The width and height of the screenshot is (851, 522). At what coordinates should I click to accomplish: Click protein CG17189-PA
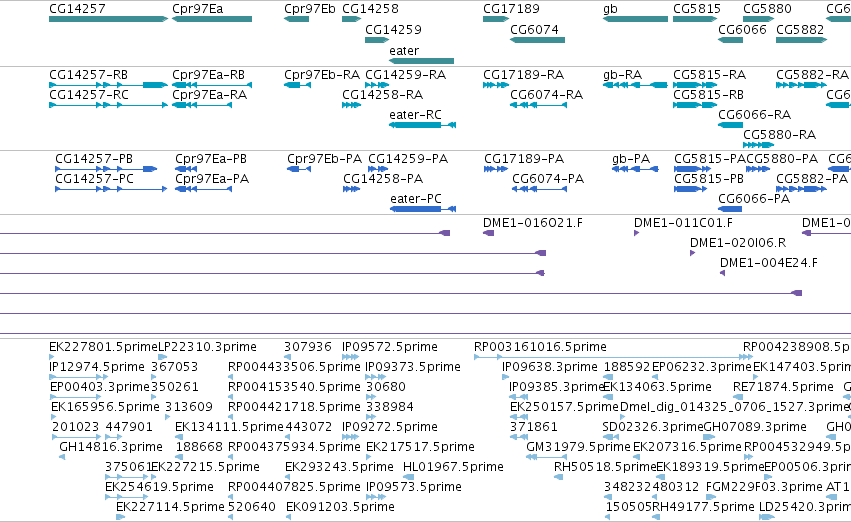(x=496, y=169)
